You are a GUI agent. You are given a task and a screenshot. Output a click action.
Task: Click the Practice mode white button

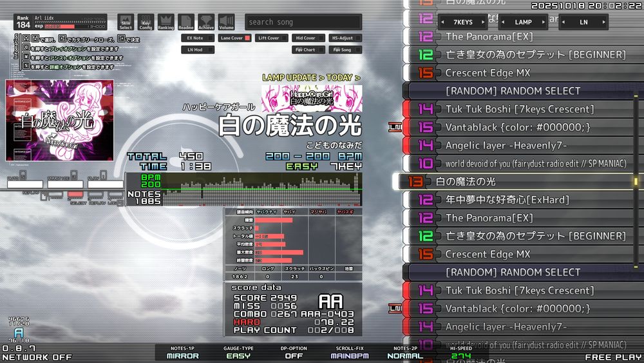click(x=65, y=184)
